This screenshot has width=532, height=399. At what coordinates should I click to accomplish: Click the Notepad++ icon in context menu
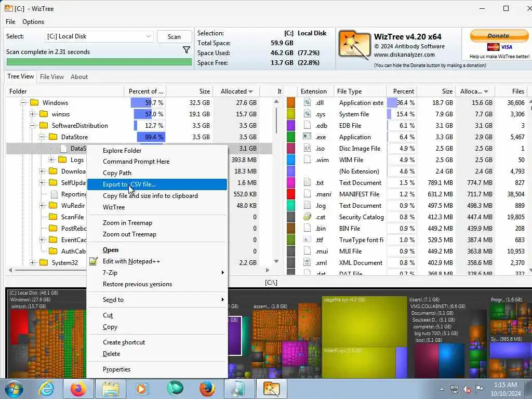[x=94, y=261]
